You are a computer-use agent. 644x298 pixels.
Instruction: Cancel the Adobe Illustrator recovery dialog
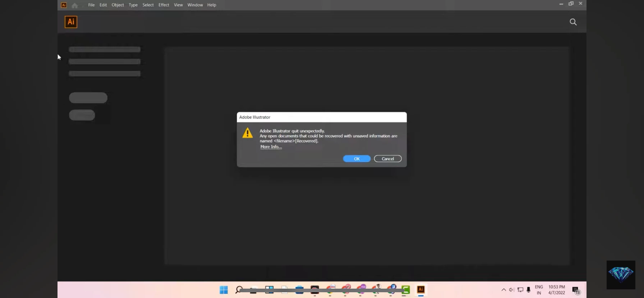pyautogui.click(x=387, y=159)
